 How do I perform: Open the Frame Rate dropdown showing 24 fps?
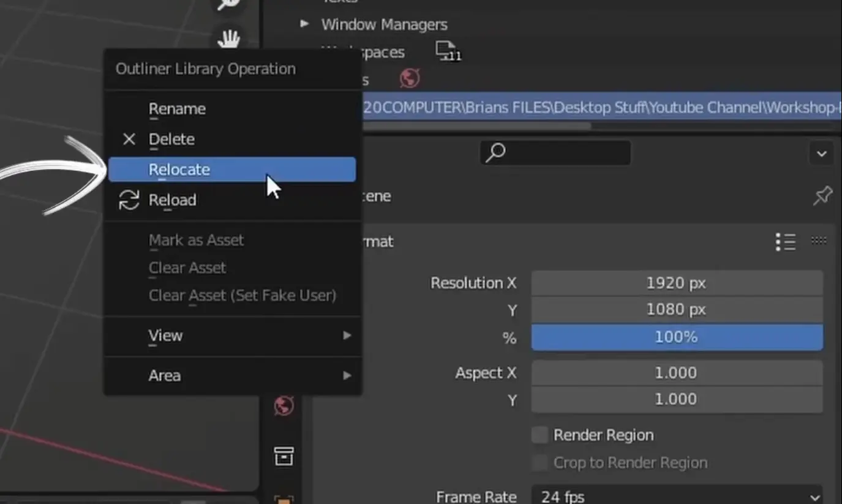click(677, 497)
